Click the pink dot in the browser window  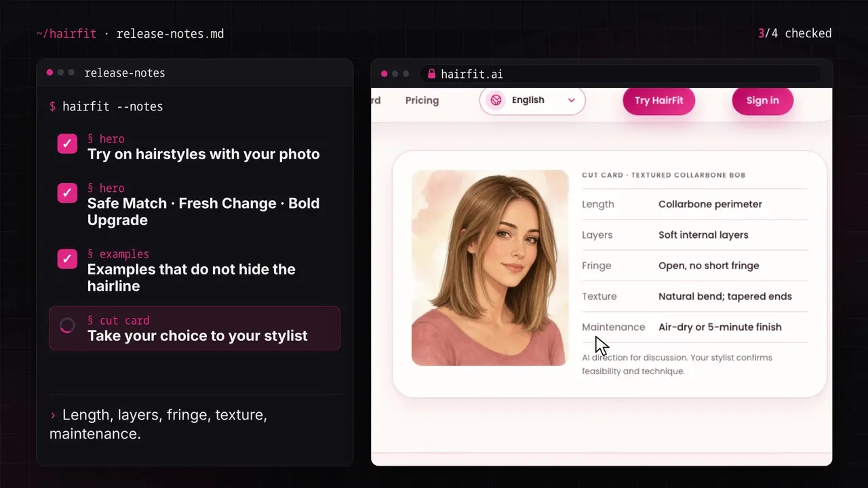click(x=384, y=74)
